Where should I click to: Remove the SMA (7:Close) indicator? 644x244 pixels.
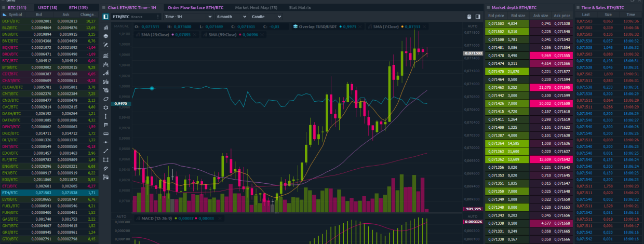424,26
